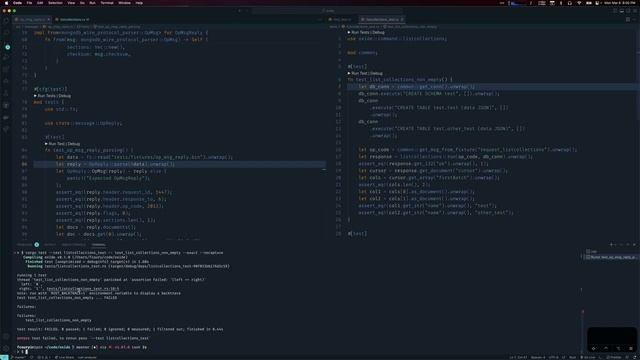
Task: Create a new terminal with plus icon
Action: tap(611, 245)
